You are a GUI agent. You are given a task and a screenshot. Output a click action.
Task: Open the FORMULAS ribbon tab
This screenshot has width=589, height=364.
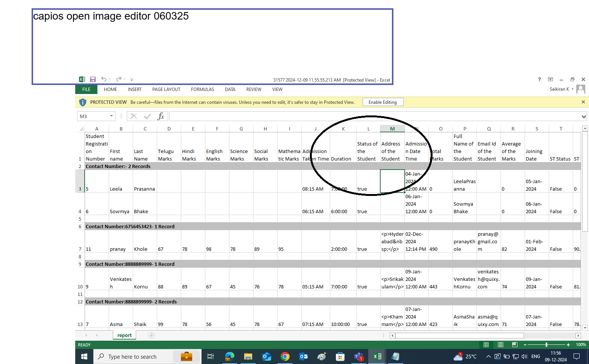tap(202, 89)
